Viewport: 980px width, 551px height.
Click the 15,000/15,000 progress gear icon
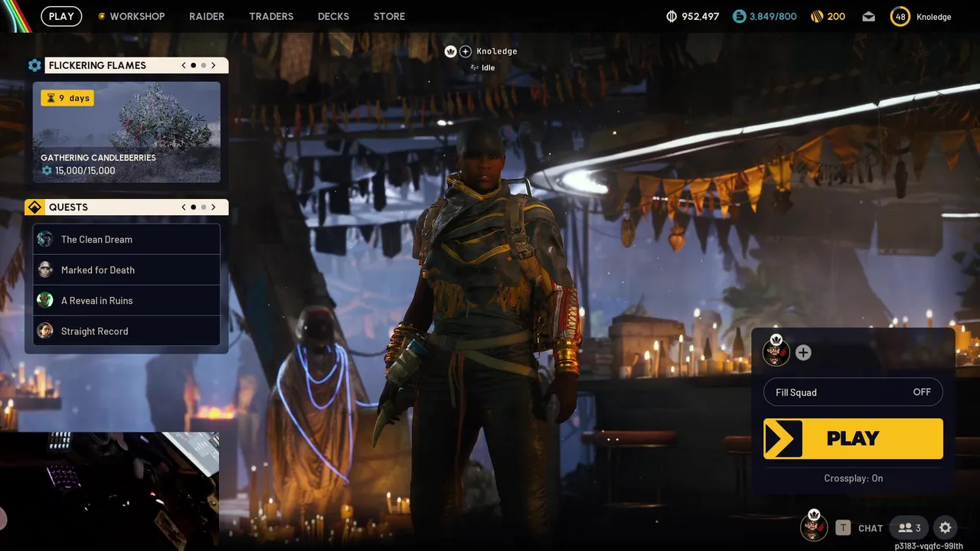(47, 171)
